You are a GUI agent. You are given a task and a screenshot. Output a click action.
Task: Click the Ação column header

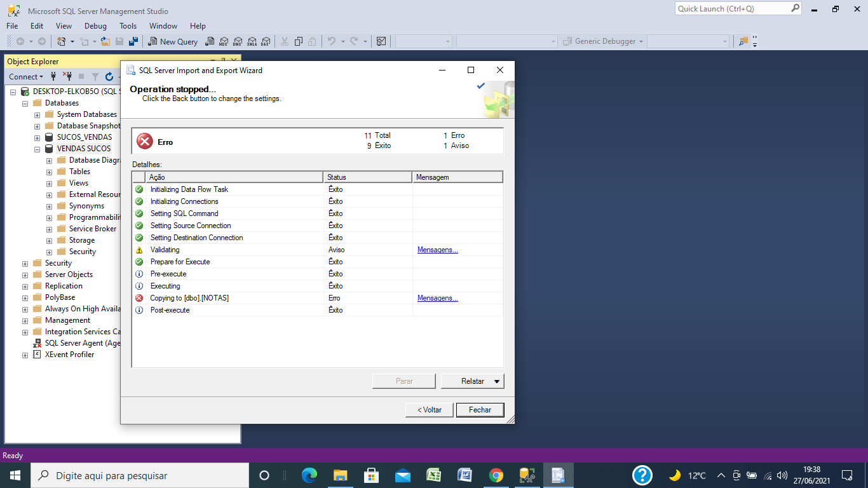[x=234, y=177]
